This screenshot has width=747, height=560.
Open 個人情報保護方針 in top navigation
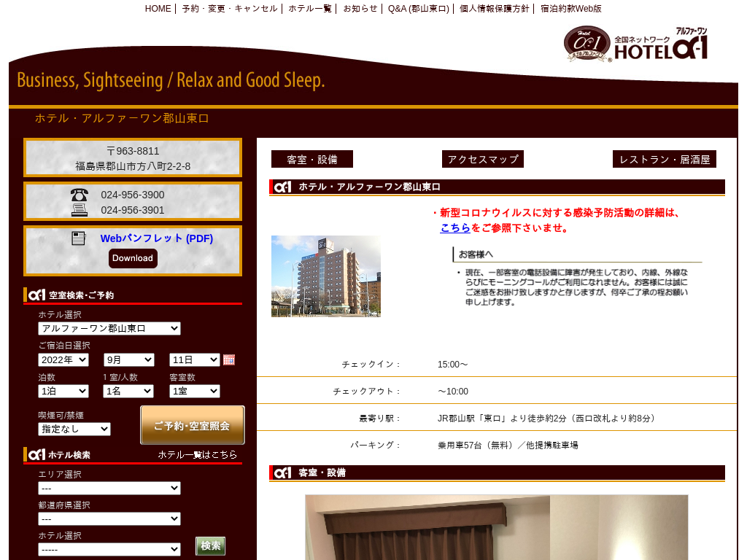(494, 9)
